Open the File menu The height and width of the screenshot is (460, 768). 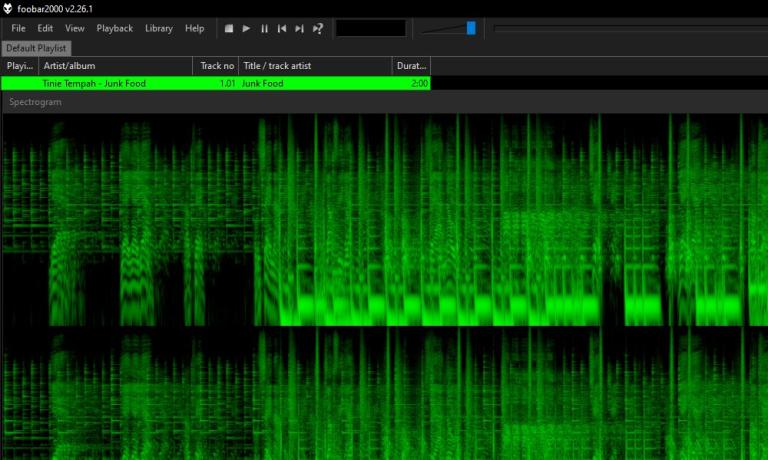tap(18, 28)
